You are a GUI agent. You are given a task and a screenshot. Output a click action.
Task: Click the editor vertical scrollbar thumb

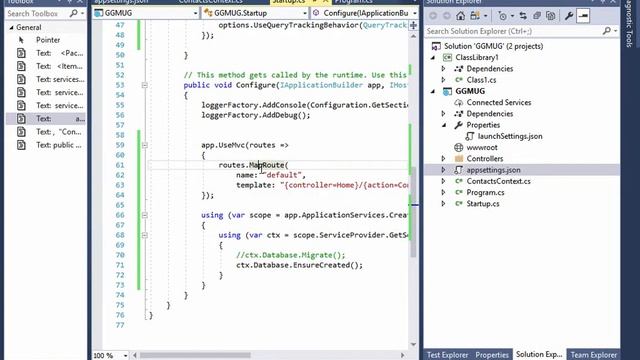tap(413, 211)
